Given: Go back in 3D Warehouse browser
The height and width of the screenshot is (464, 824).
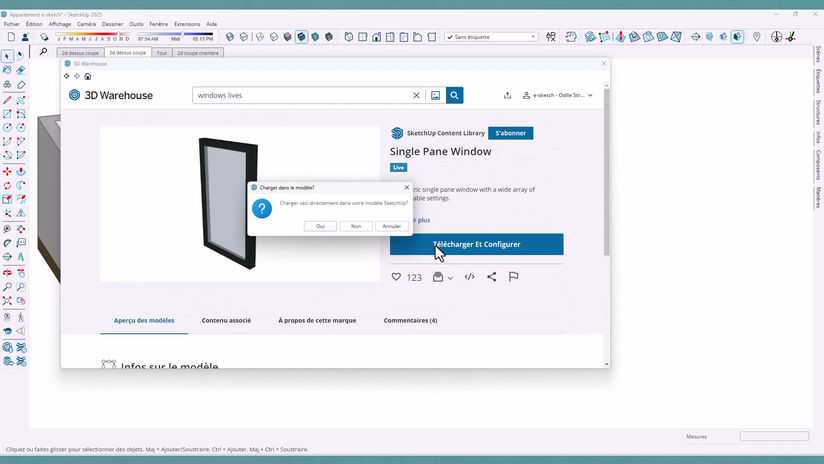Looking at the screenshot, I should pyautogui.click(x=67, y=76).
